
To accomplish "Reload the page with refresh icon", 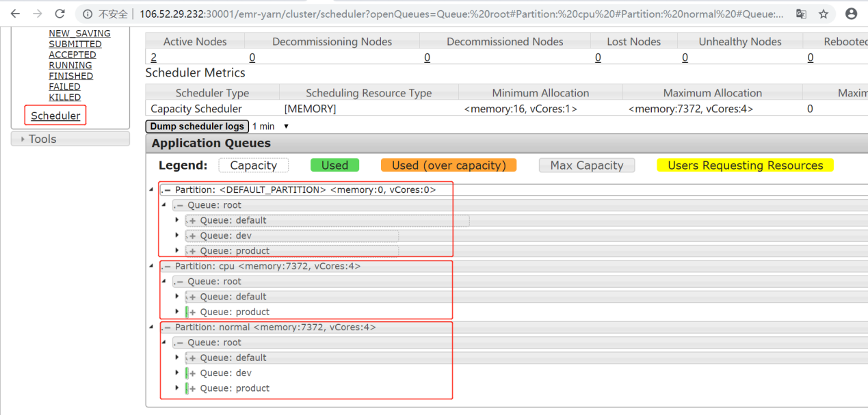I will [60, 14].
